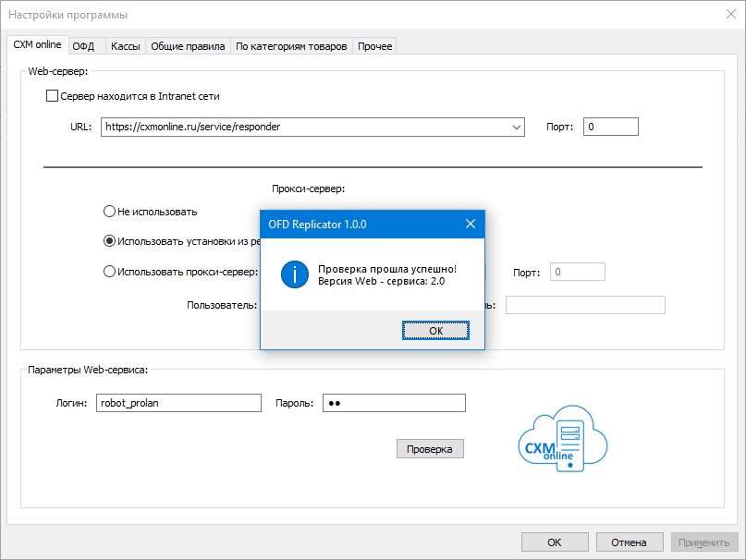Click the web server Порт field
Viewport: 746px width, 560px height.
coord(610,127)
